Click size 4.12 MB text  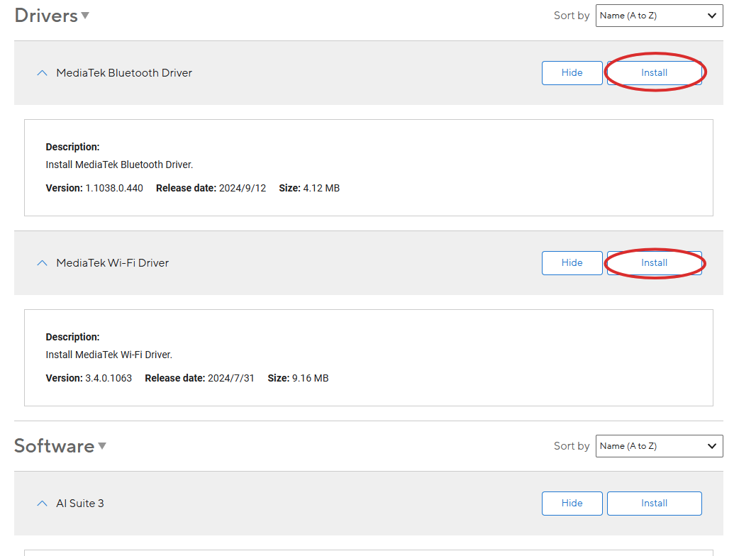pos(321,188)
